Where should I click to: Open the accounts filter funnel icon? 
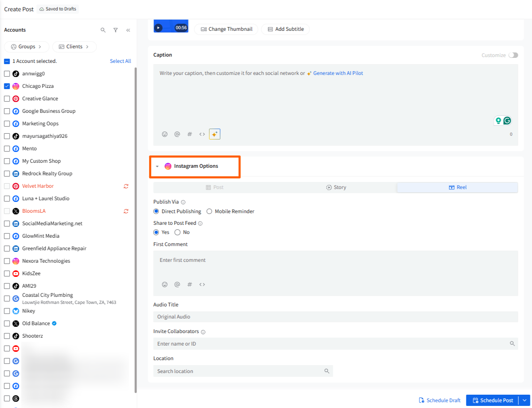click(116, 30)
